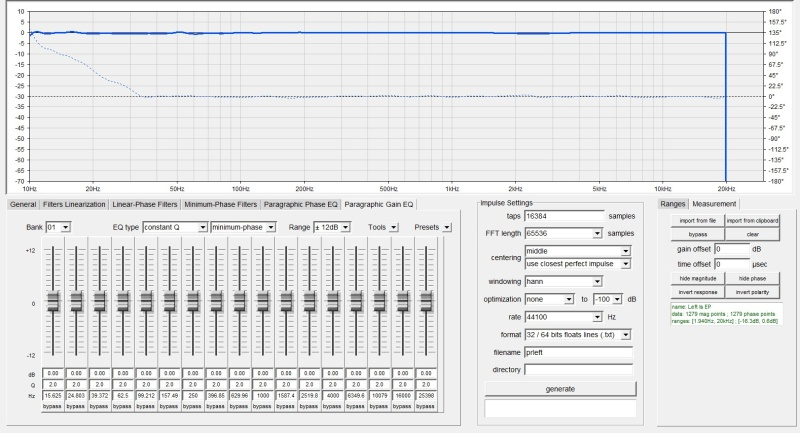Click the generate button
Screen dimensions: 800x433
click(560, 388)
